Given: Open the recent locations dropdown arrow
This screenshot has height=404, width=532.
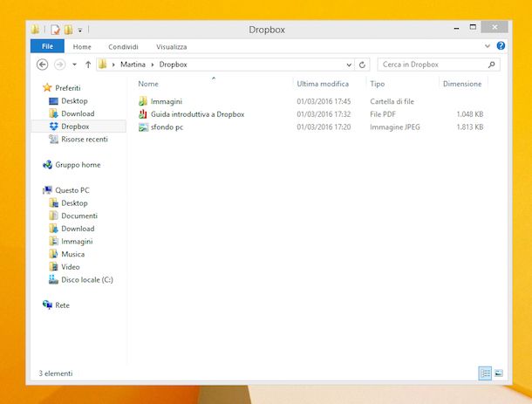Looking at the screenshot, I should [74, 65].
